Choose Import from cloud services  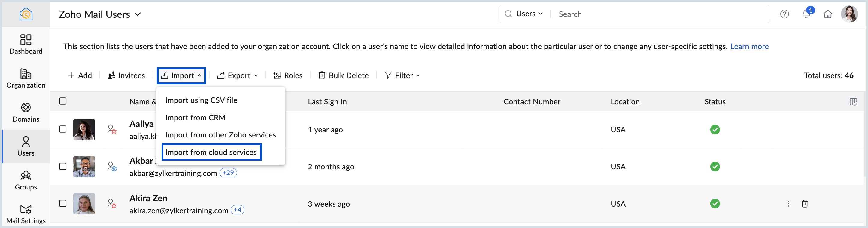211,152
